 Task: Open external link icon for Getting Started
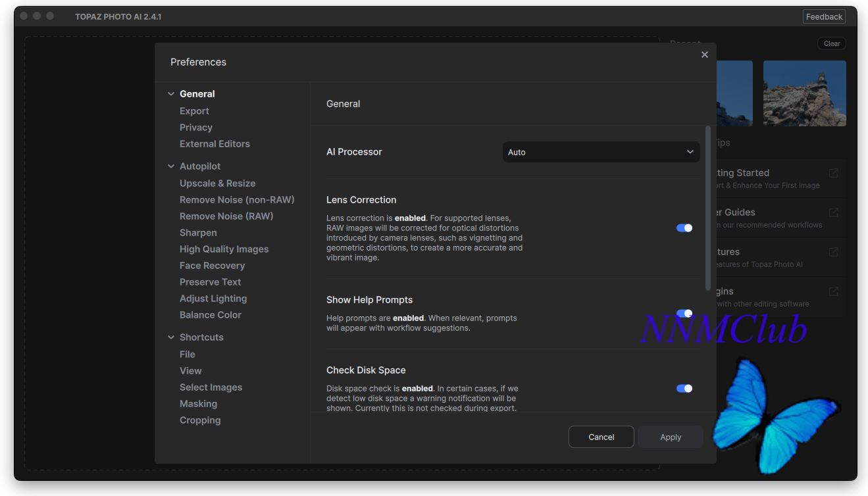click(x=834, y=173)
